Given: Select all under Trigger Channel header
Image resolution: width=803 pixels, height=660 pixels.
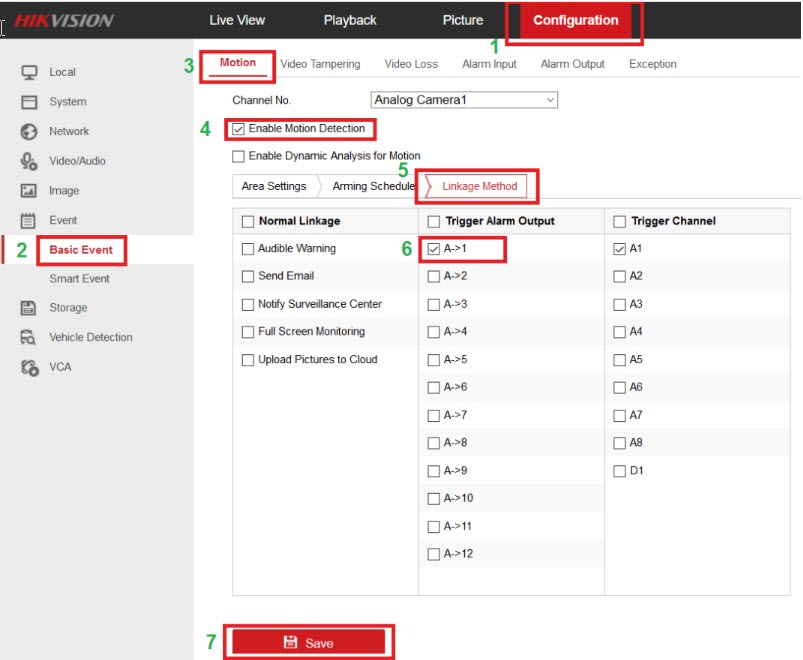Looking at the screenshot, I should (x=620, y=221).
